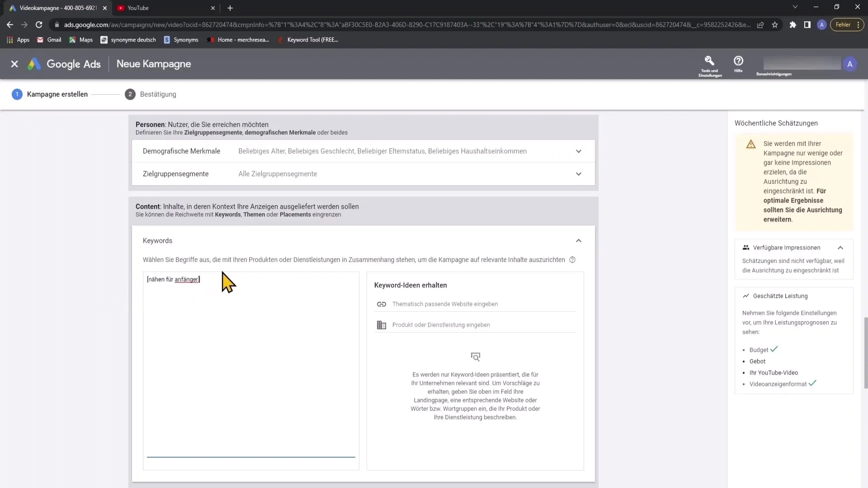Go forward in browser history
Screen dimensions: 868x488
(24, 25)
